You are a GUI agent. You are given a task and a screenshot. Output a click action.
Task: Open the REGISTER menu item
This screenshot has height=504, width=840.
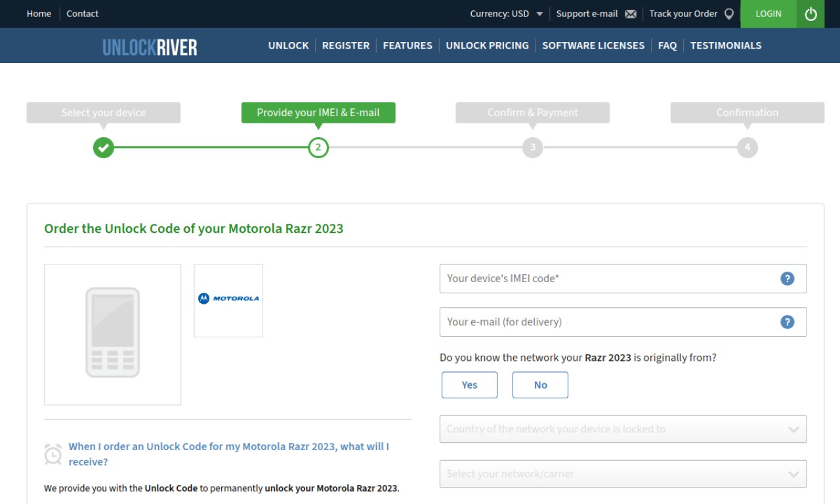(346, 46)
